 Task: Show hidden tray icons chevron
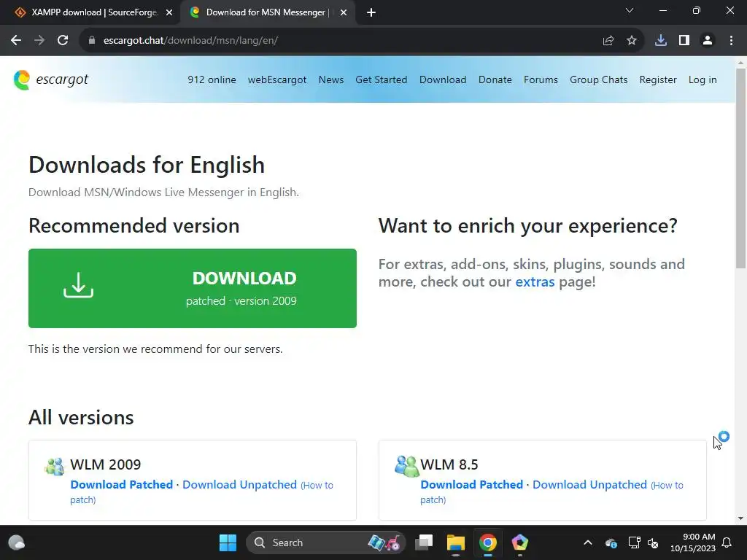(588, 542)
